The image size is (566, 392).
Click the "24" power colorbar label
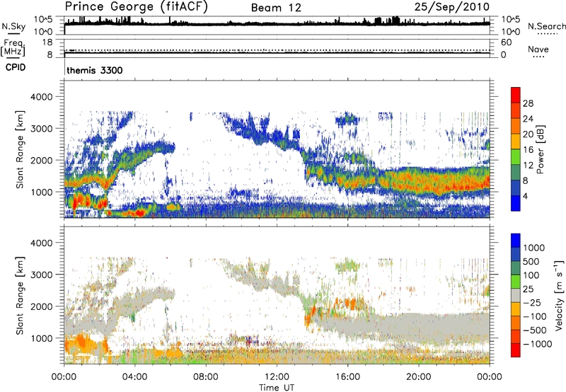(528, 119)
